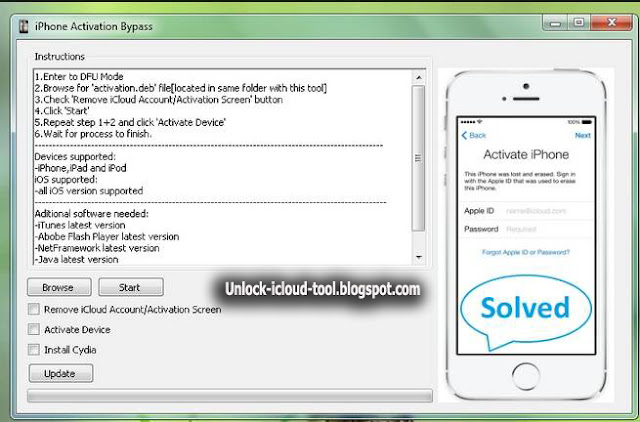Click the '1.Enter to DFU Mode' line
640x422 pixels.
tap(79, 77)
